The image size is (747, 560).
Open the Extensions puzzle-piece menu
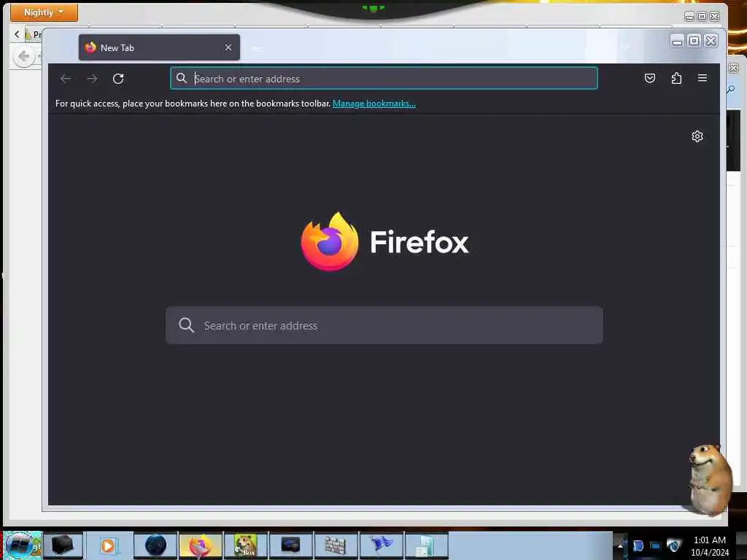tap(676, 78)
